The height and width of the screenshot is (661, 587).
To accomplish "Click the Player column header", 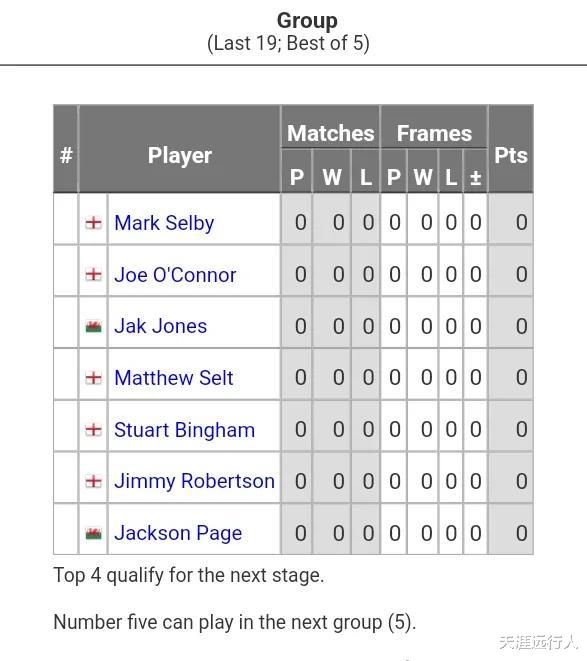I will (180, 155).
